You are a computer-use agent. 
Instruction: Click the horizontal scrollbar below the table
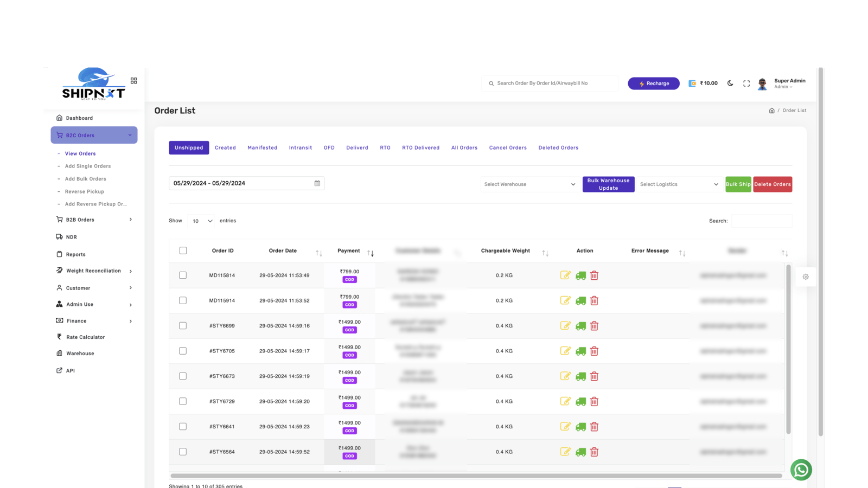pos(476,476)
